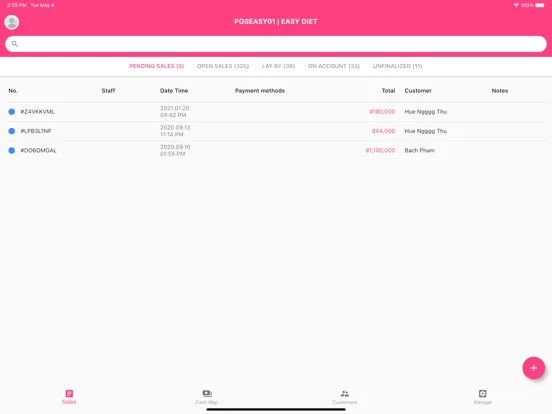Tap the pink plus add-sale button
This screenshot has height=414, width=552.
(x=533, y=368)
